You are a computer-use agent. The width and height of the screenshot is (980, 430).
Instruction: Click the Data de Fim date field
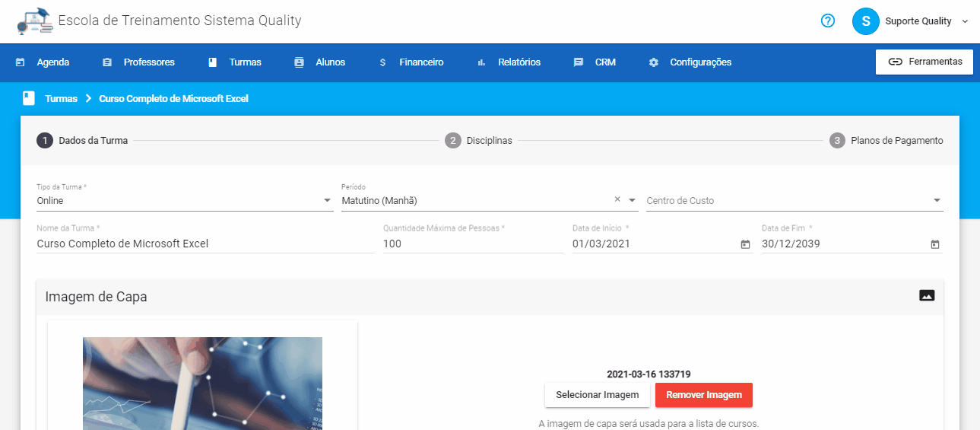point(843,244)
